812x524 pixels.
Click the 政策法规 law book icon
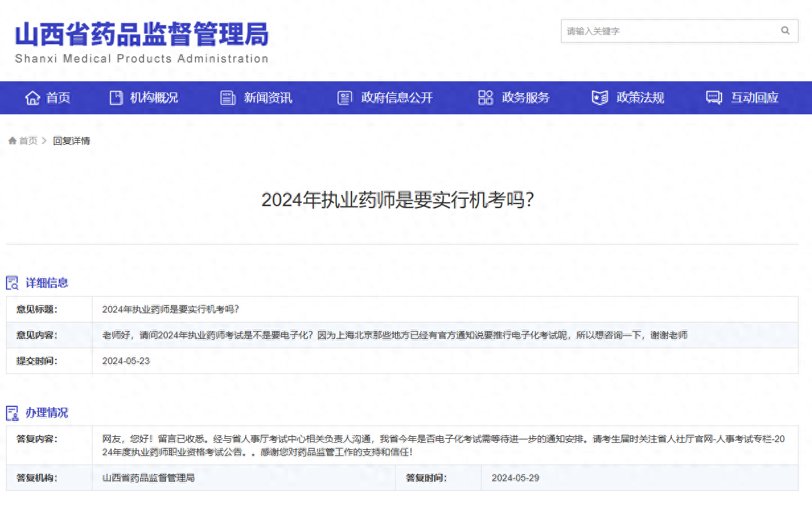click(600, 98)
